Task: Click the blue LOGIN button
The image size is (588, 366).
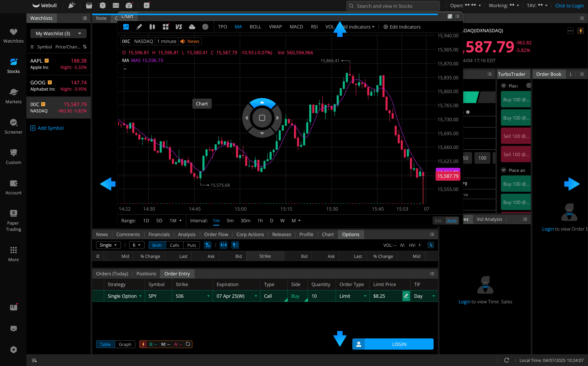Action: (x=393, y=344)
